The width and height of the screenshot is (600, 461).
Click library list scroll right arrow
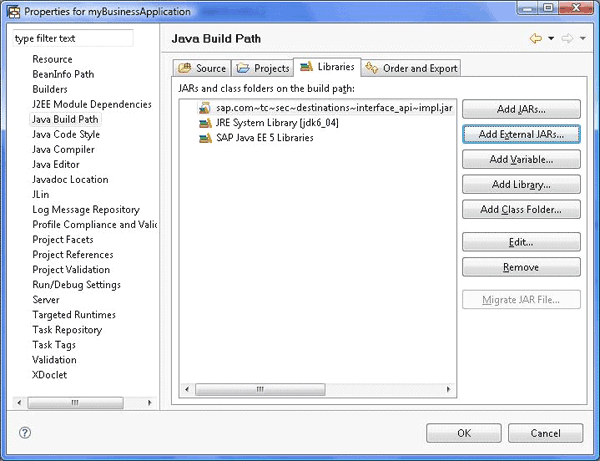(x=448, y=389)
